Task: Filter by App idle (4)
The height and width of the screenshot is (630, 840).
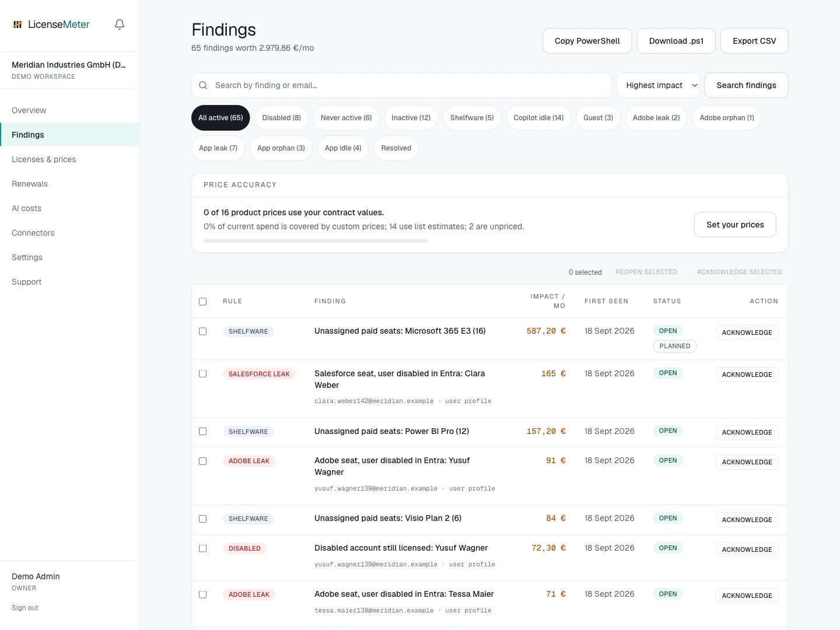Action: [x=343, y=148]
